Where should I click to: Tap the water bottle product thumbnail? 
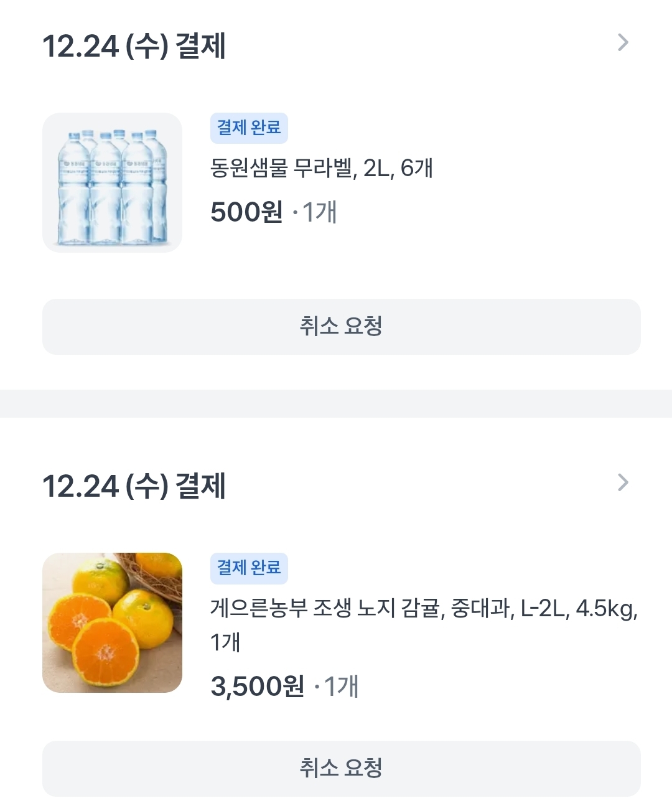112,182
